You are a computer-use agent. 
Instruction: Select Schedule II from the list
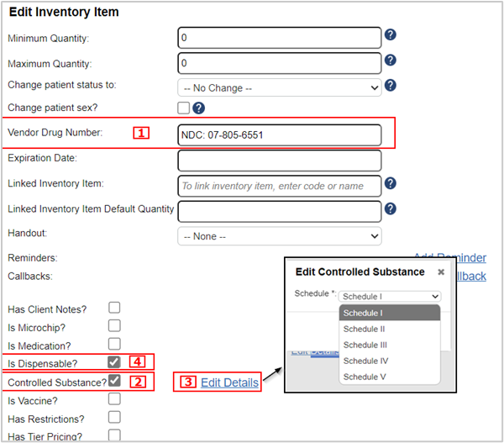coord(364,329)
